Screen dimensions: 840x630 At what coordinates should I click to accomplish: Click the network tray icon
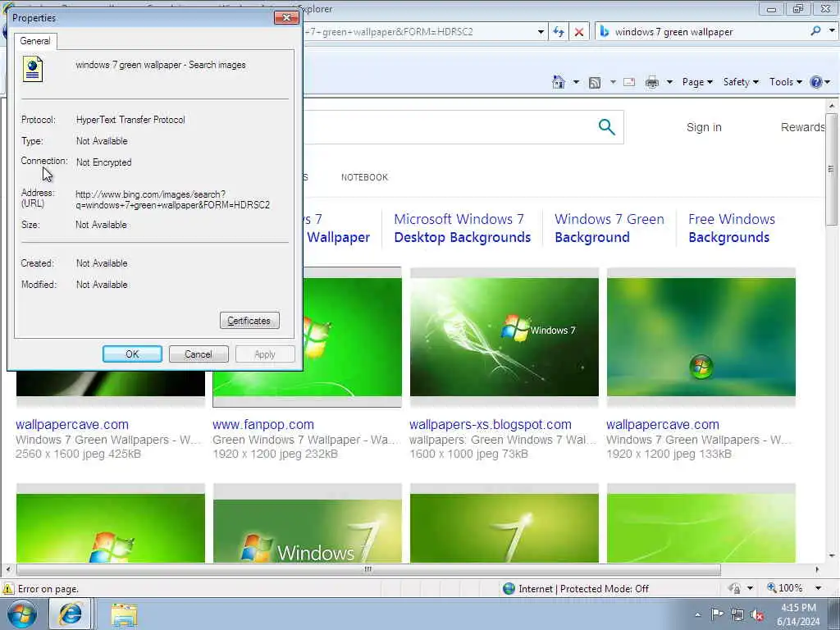click(737, 614)
